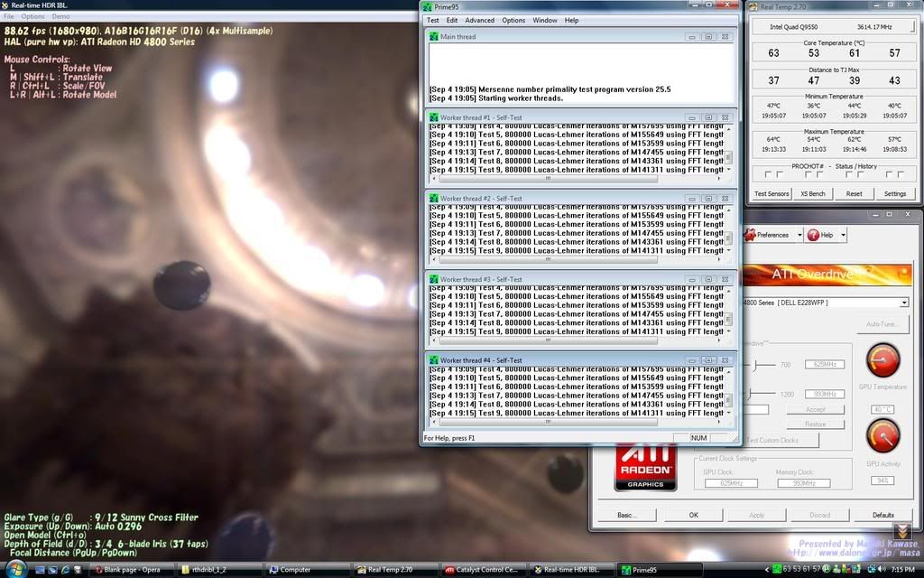924x578 pixels.
Task: Click the Defaults button in Catalyst Control Center
Action: point(882,515)
